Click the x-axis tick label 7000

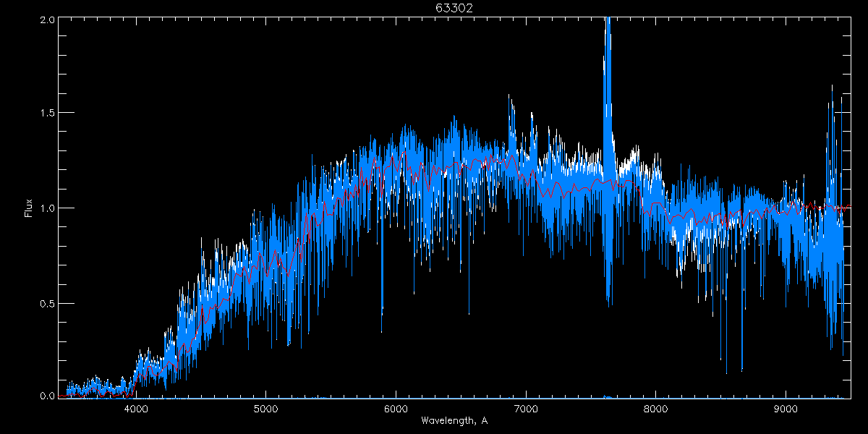click(x=526, y=407)
